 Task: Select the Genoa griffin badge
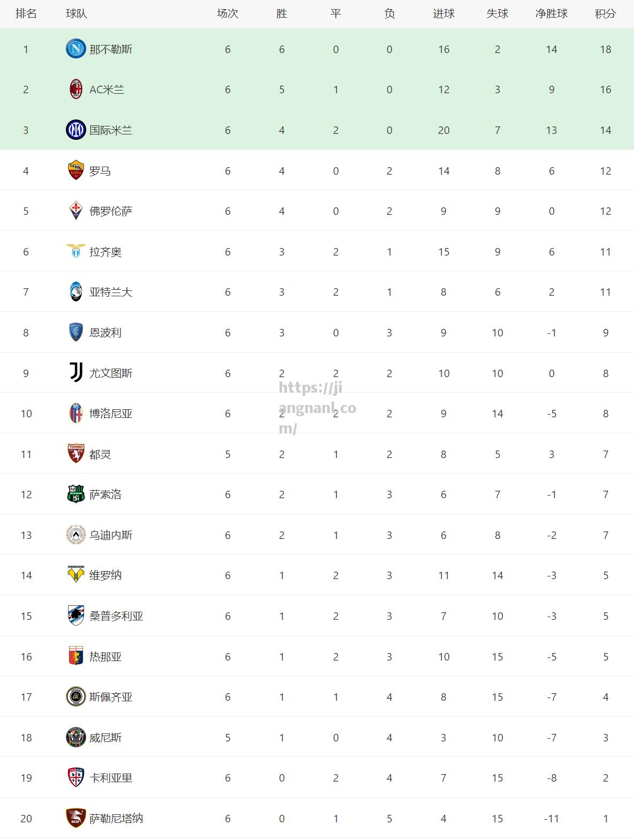(x=76, y=656)
